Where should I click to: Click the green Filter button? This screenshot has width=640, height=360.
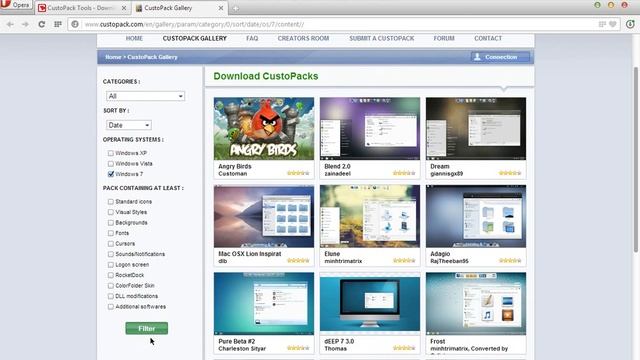147,328
